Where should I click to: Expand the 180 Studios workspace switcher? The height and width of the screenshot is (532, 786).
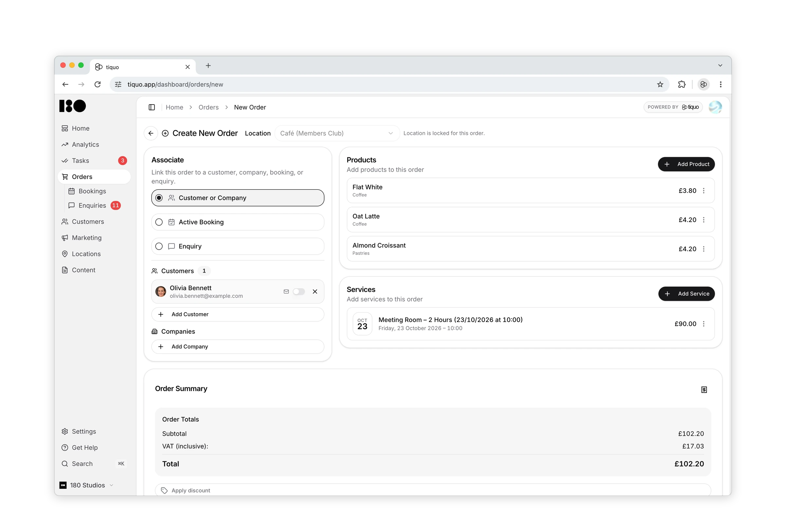[x=86, y=485]
